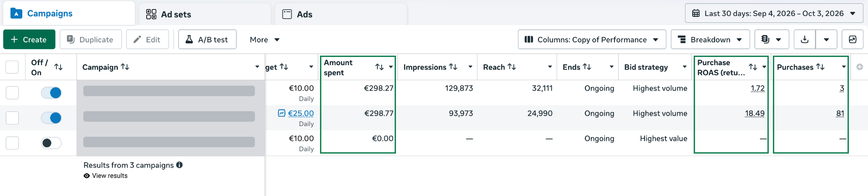868x196 pixels.
Task: Open the Amount spent column options arrow
Action: click(x=391, y=67)
